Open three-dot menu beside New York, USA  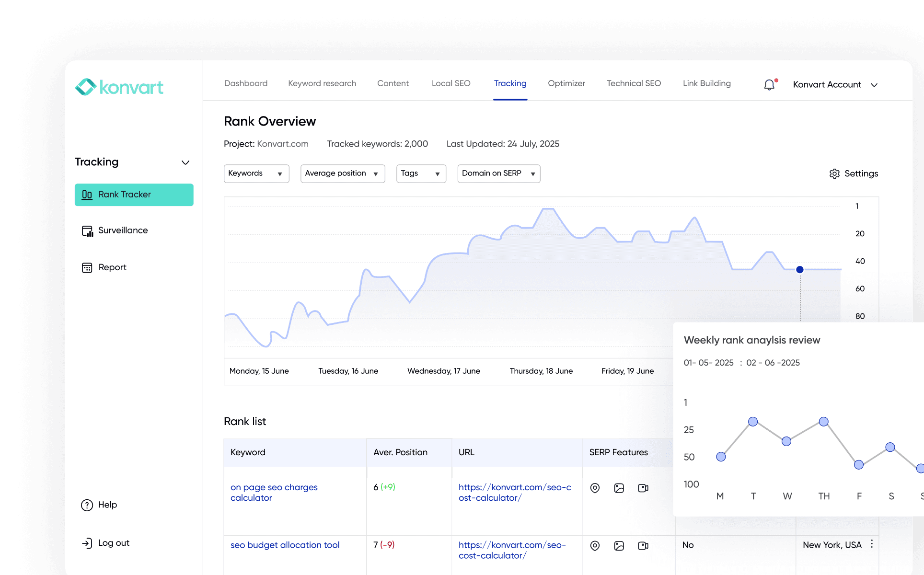tap(872, 544)
